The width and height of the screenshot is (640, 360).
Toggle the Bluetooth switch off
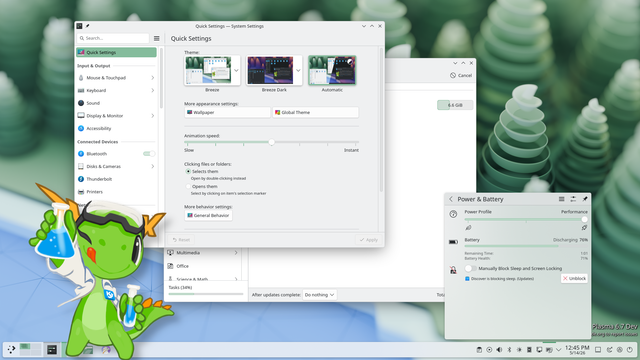tap(149, 153)
